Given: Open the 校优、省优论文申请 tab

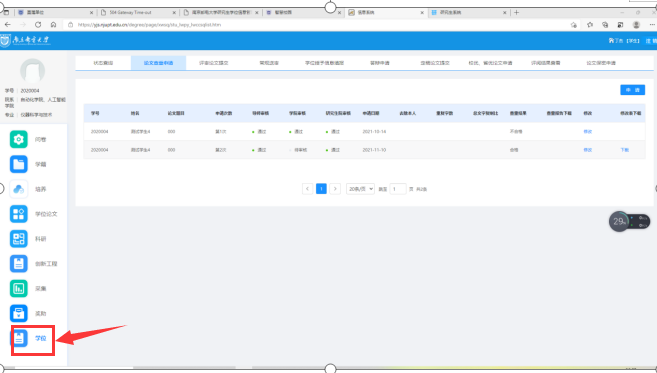Looking at the screenshot, I should pyautogui.click(x=490, y=63).
